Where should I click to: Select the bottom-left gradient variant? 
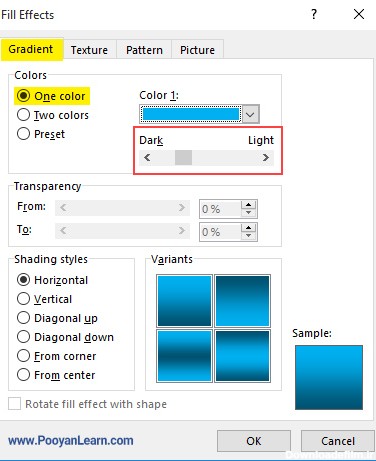(x=184, y=356)
